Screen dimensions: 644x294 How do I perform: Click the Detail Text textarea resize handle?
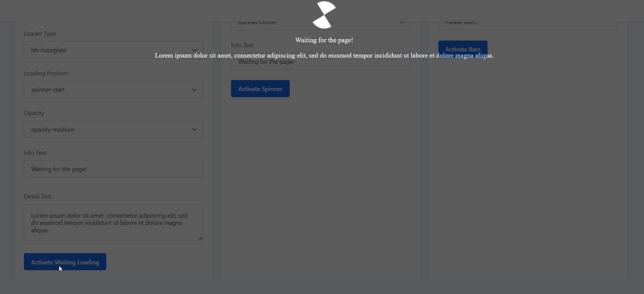tap(200, 238)
